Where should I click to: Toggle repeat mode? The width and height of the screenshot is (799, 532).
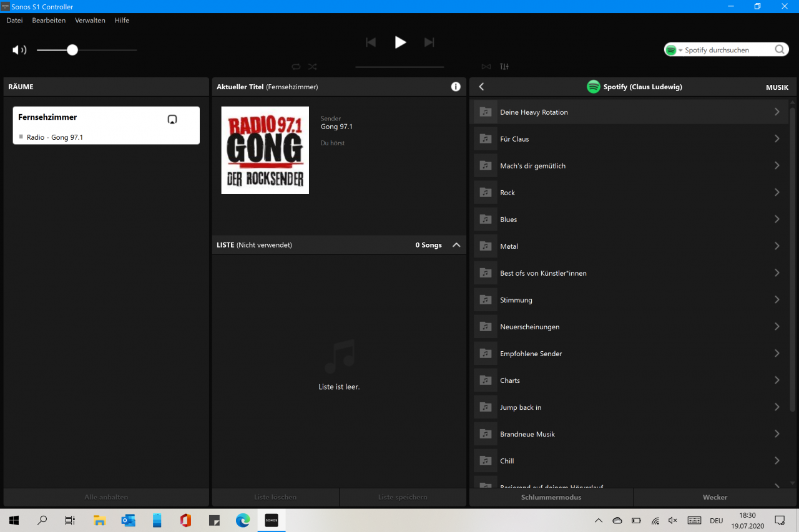point(296,67)
